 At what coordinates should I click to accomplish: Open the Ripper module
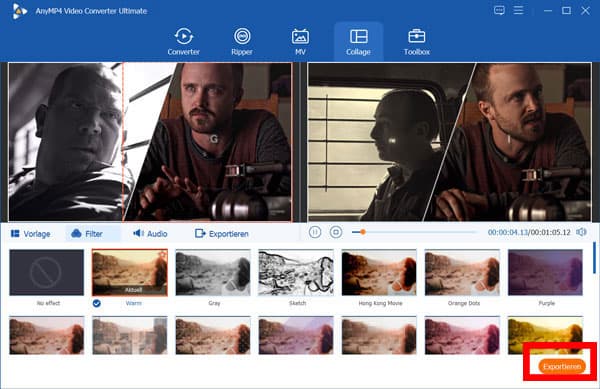[242, 42]
